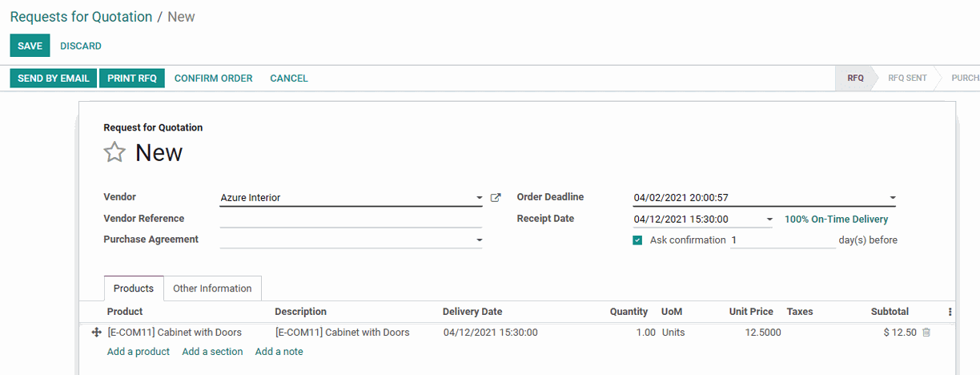
Task: Open the column options kebab menu
Action: click(x=950, y=312)
